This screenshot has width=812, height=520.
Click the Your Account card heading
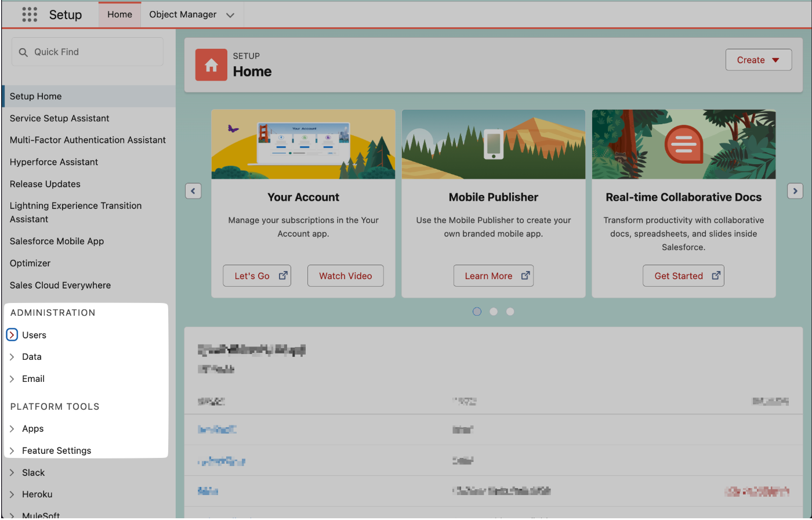pyautogui.click(x=303, y=197)
